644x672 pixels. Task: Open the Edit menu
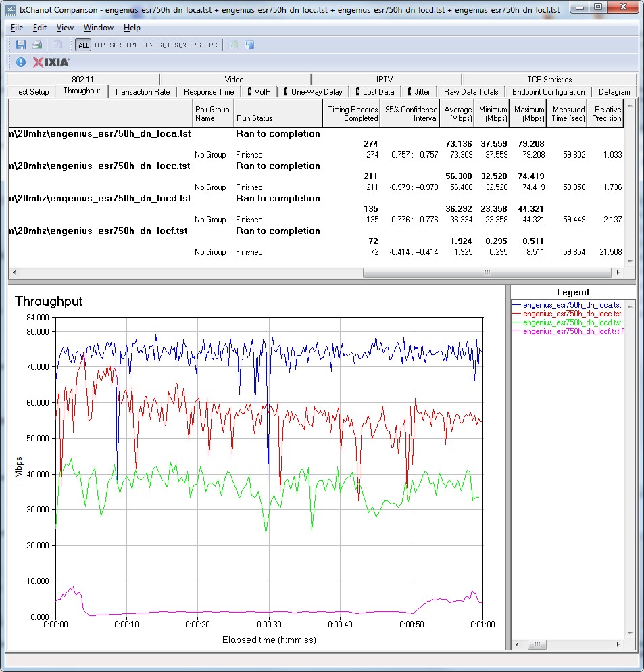coord(40,28)
